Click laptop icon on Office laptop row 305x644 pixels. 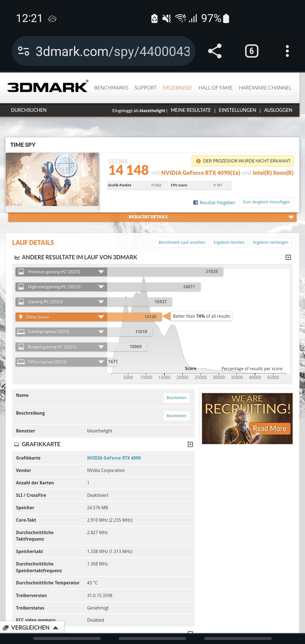pos(21,362)
